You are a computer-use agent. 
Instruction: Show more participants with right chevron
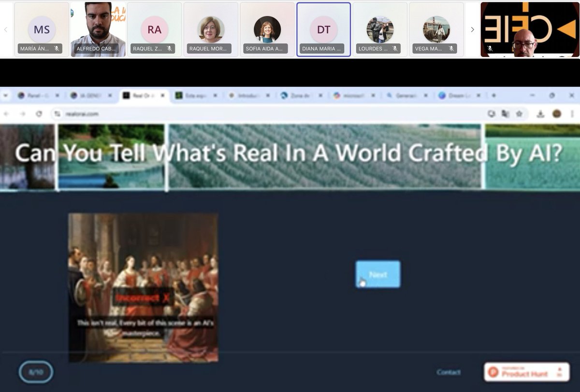pos(472,29)
